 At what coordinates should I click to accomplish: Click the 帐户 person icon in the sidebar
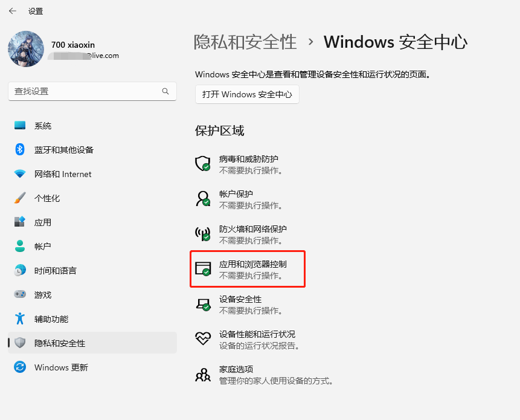pos(20,246)
